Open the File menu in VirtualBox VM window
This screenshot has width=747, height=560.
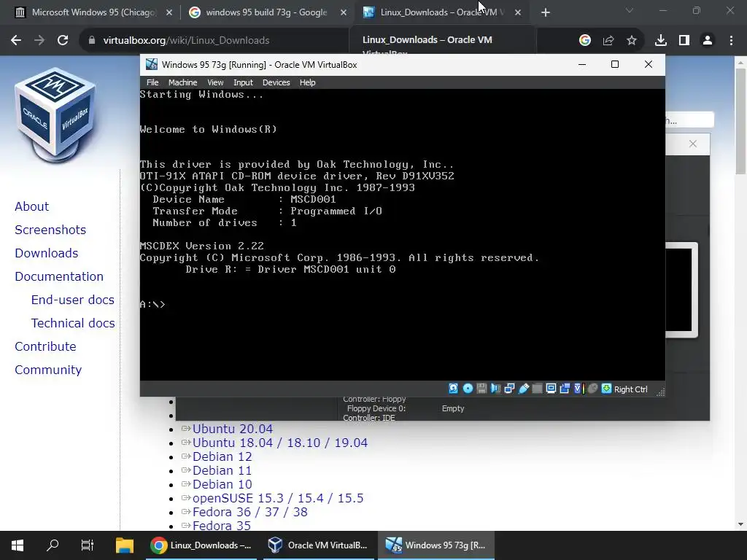(152, 82)
